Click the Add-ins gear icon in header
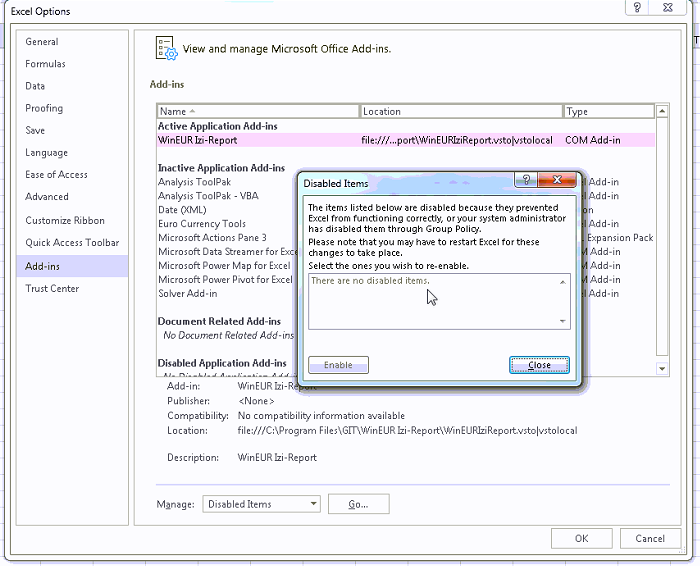700x566 pixels. click(x=167, y=48)
